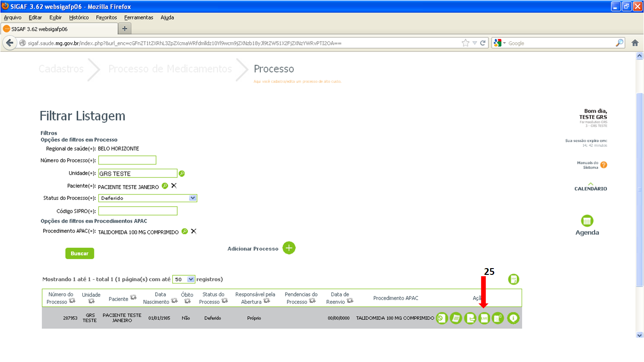Viewport: 644px width, 362px height.
Task: Sort by Responsável pela Abertura column icon
Action: pyautogui.click(x=267, y=301)
